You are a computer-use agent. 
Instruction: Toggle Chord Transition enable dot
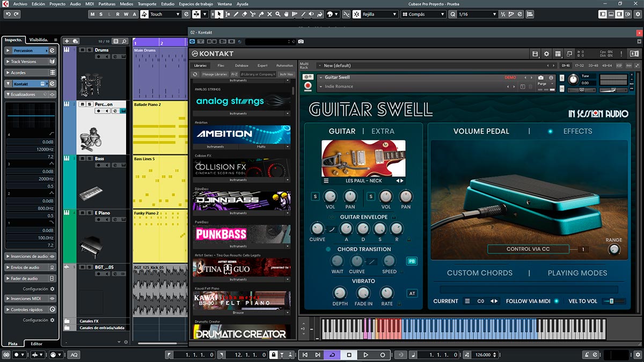(328, 249)
